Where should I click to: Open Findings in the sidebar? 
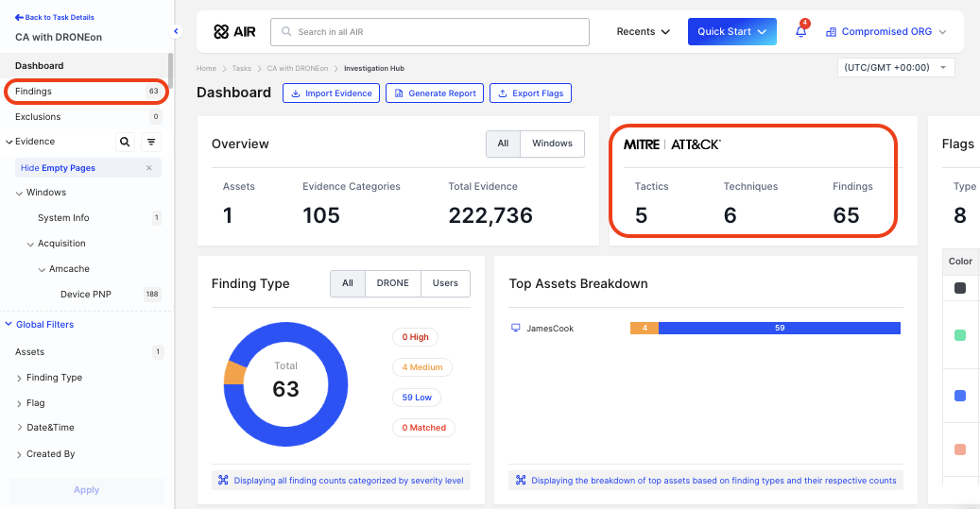(x=34, y=92)
